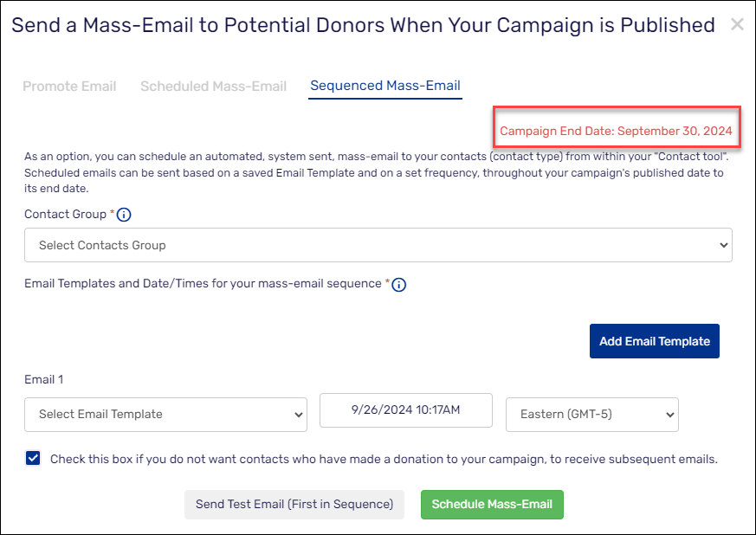Open the Eastern (GMT-5) timezone dropdown
This screenshot has height=535, width=756.
pyautogui.click(x=591, y=414)
